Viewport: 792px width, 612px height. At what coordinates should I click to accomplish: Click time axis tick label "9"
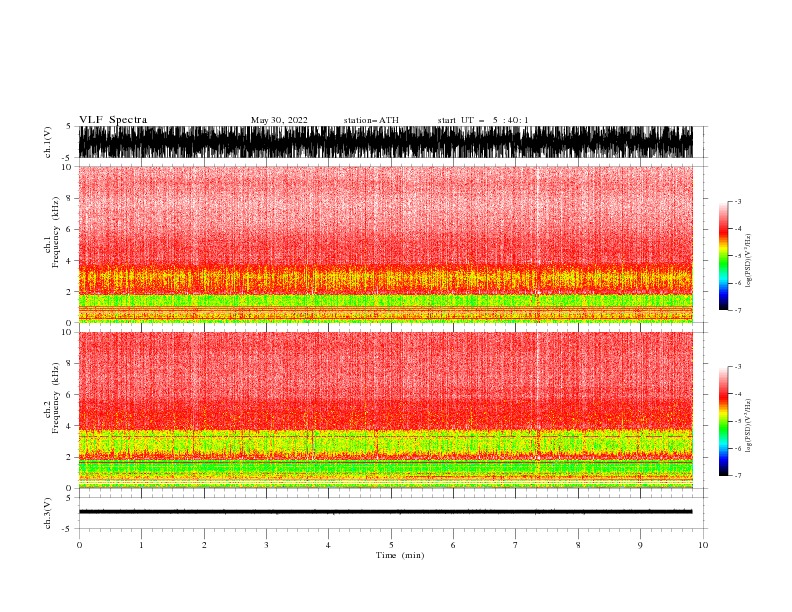click(640, 545)
